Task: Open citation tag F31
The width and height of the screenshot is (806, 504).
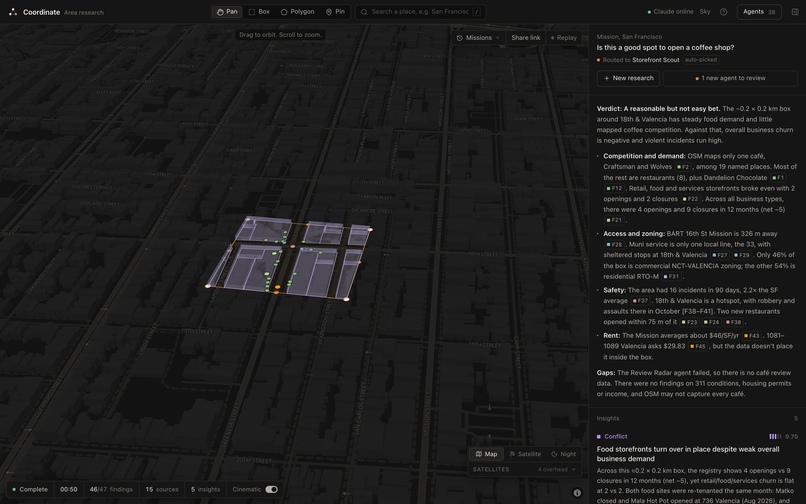Action: tap(671, 277)
